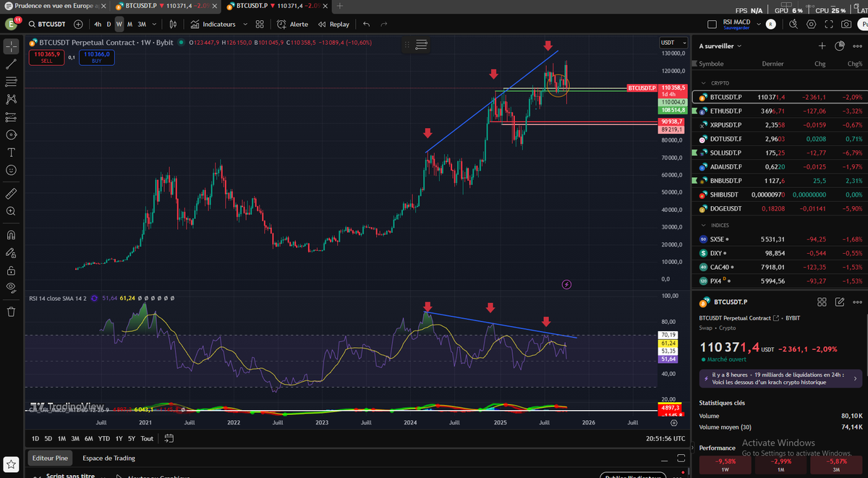Select the Tout date range
This screenshot has width=868, height=478.
point(147,438)
